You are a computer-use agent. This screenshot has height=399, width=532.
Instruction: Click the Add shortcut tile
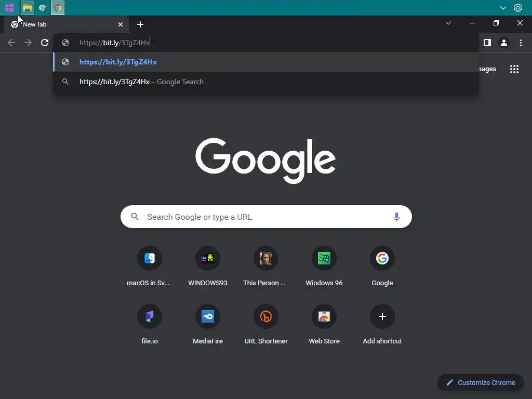click(382, 325)
